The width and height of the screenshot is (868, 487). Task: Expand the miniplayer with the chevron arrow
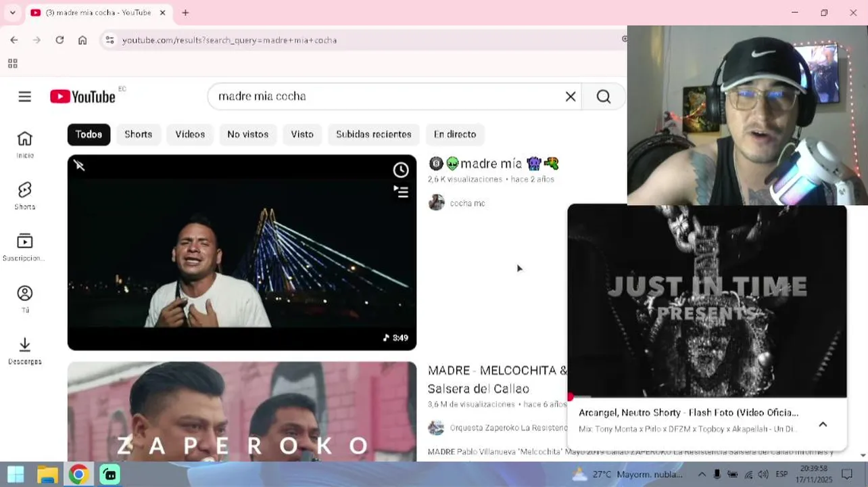(823, 424)
